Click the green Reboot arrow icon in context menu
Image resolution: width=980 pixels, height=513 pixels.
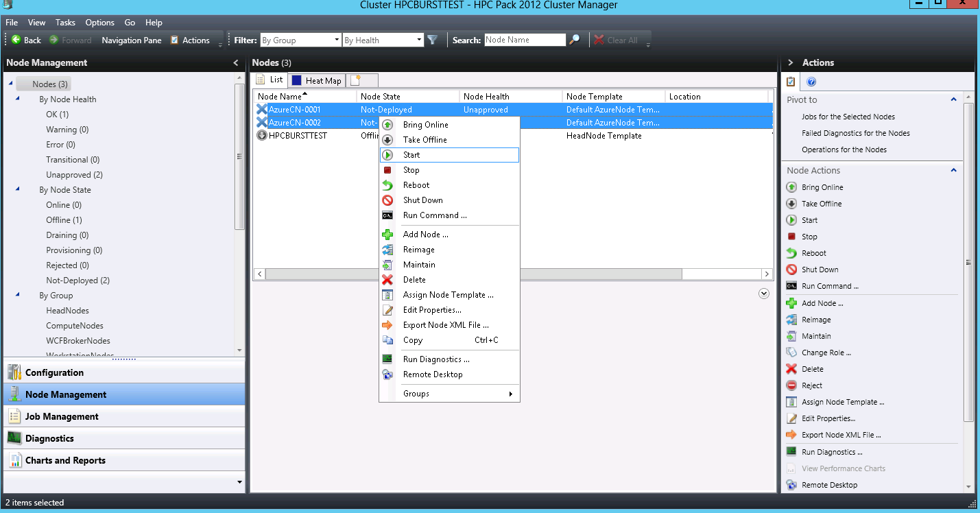pyautogui.click(x=387, y=185)
